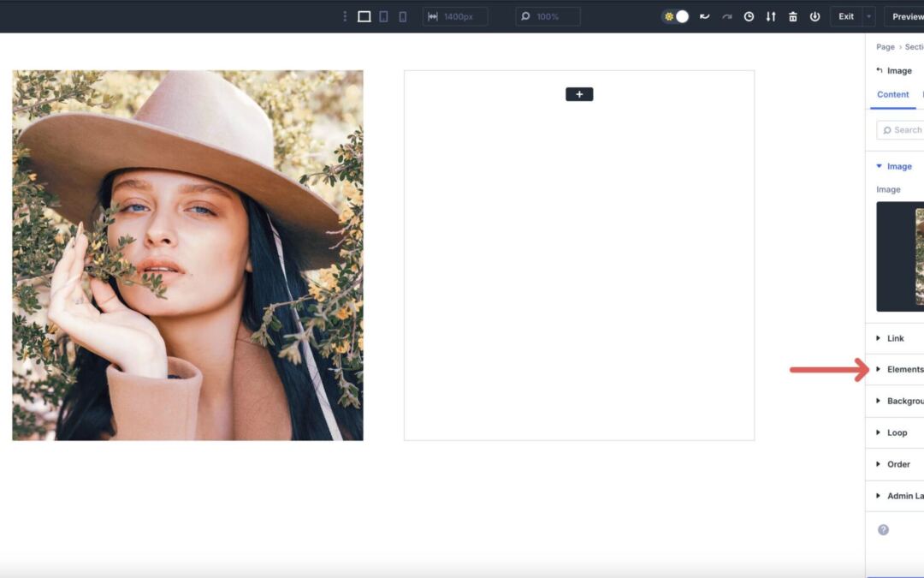The width and height of the screenshot is (924, 578).
Task: Switch to the Content tab
Action: [893, 94]
